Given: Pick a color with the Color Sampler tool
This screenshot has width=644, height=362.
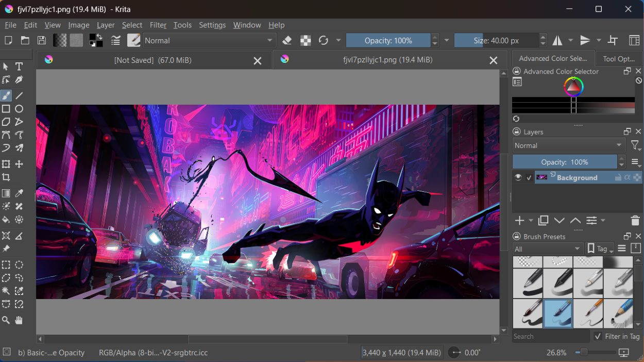Looking at the screenshot, I should (x=19, y=192).
